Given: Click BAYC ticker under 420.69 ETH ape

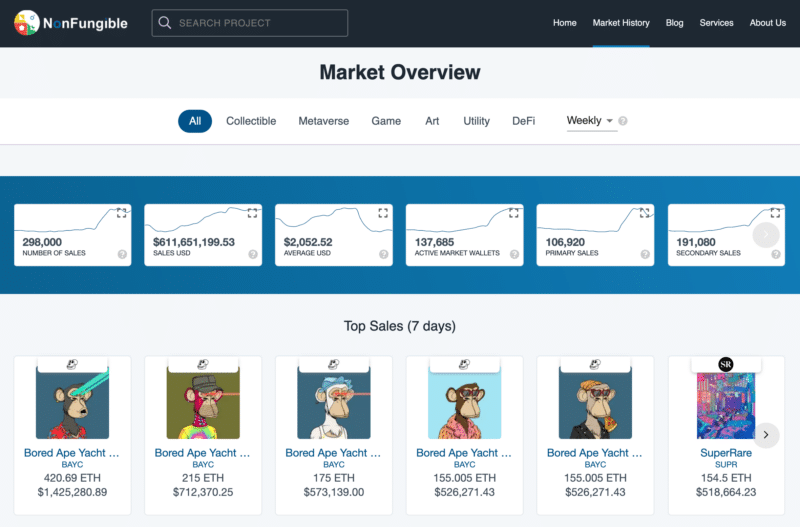Looking at the screenshot, I should point(72,465).
